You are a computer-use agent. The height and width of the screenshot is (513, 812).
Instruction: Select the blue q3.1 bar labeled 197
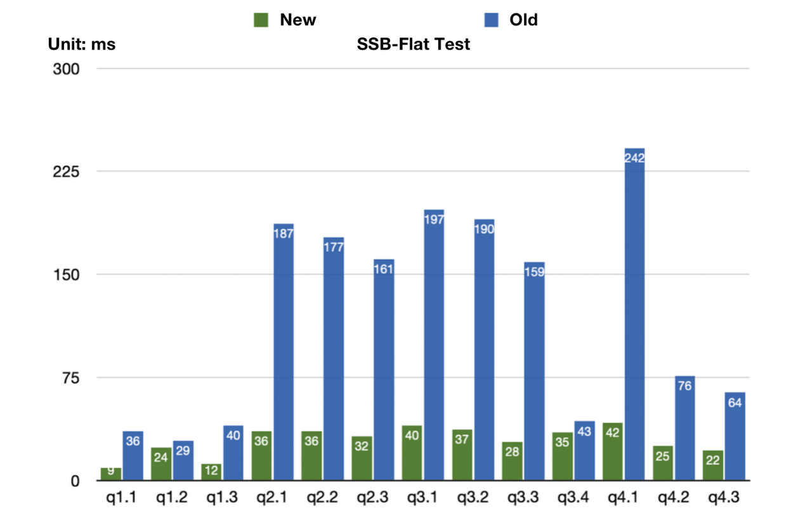[434, 344]
